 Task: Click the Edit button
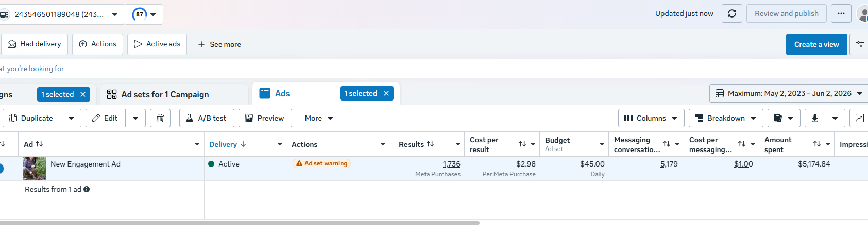point(106,118)
